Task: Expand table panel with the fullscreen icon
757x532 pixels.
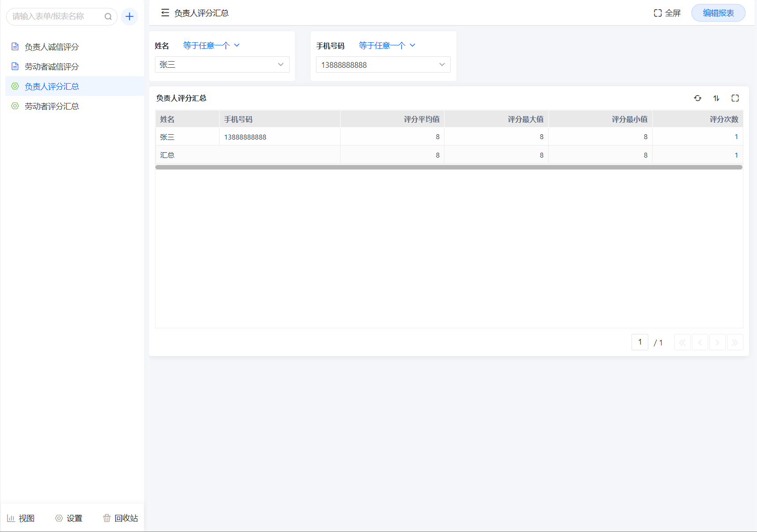Action: point(735,98)
